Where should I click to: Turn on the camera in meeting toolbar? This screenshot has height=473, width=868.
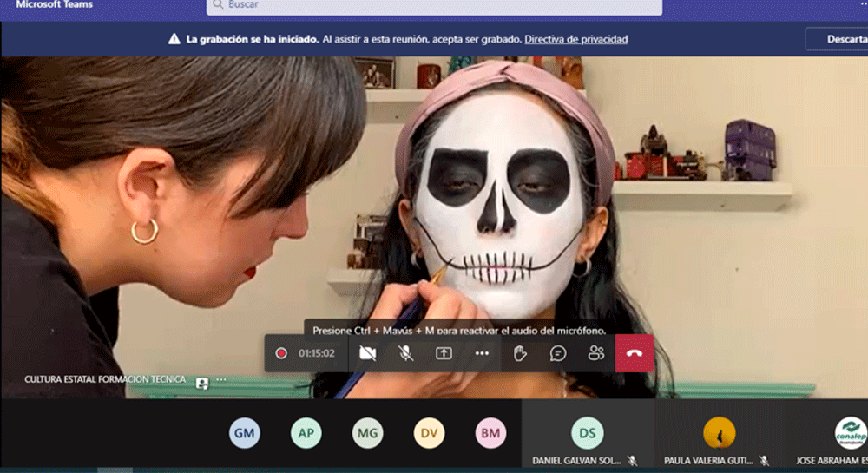pos(368,353)
